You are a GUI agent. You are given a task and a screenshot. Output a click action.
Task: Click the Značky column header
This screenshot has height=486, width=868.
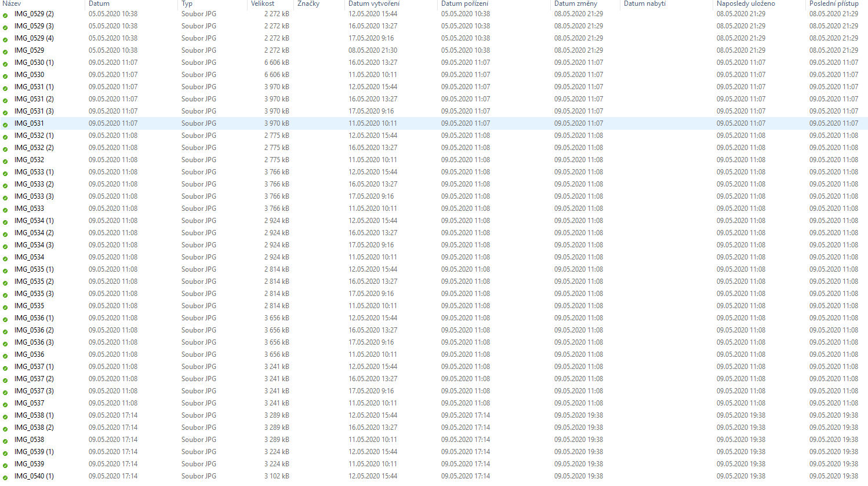(308, 3)
